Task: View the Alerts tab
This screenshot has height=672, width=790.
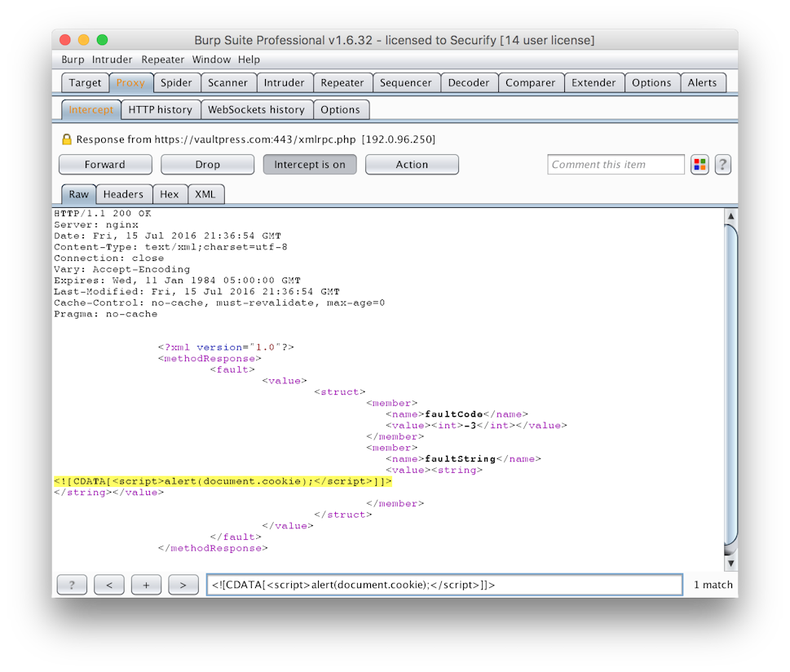Action: pos(702,82)
